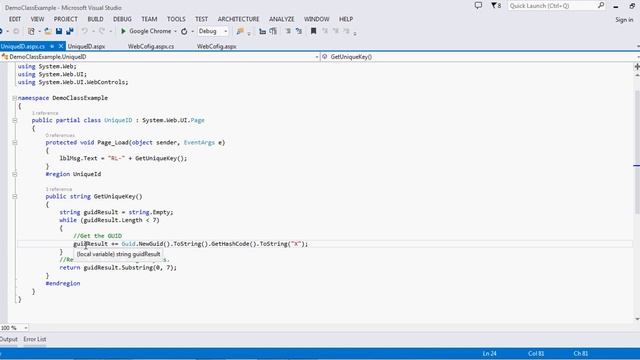Start debugging with Google Chrome button
Viewport: 640px width, 360px height.
(x=146, y=31)
